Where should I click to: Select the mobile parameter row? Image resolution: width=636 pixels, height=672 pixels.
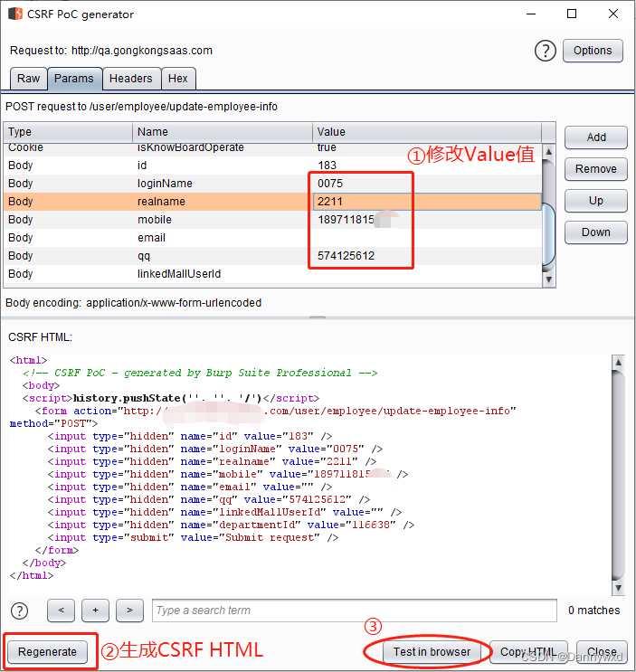tap(272, 220)
